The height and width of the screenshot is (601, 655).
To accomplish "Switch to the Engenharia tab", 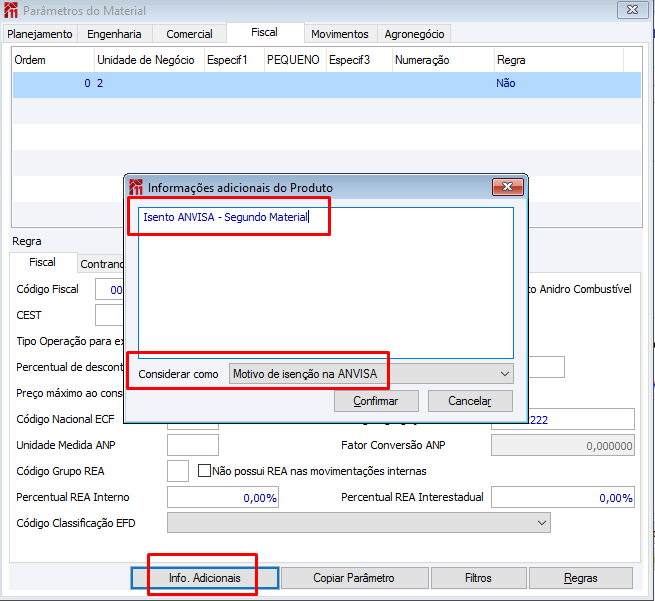I will tap(114, 34).
